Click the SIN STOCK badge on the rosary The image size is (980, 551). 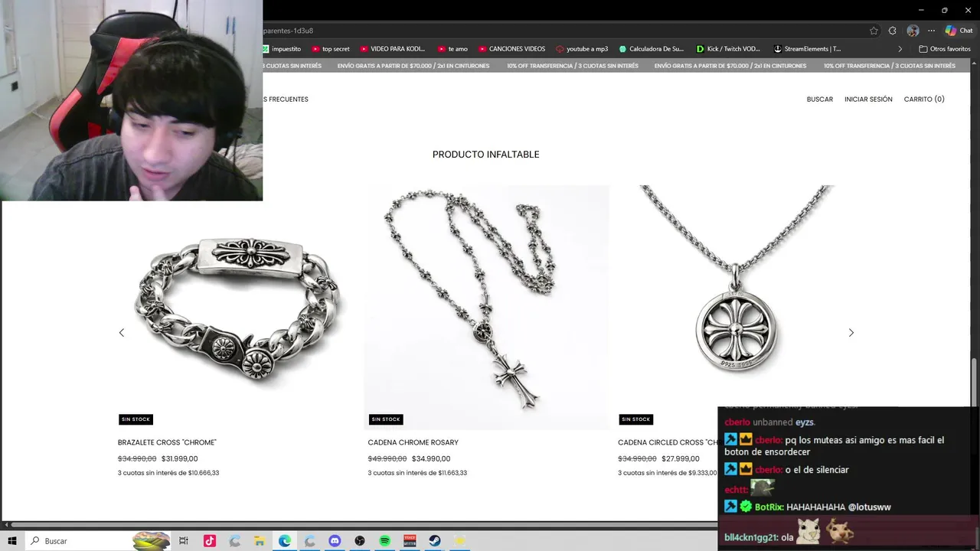tap(386, 419)
